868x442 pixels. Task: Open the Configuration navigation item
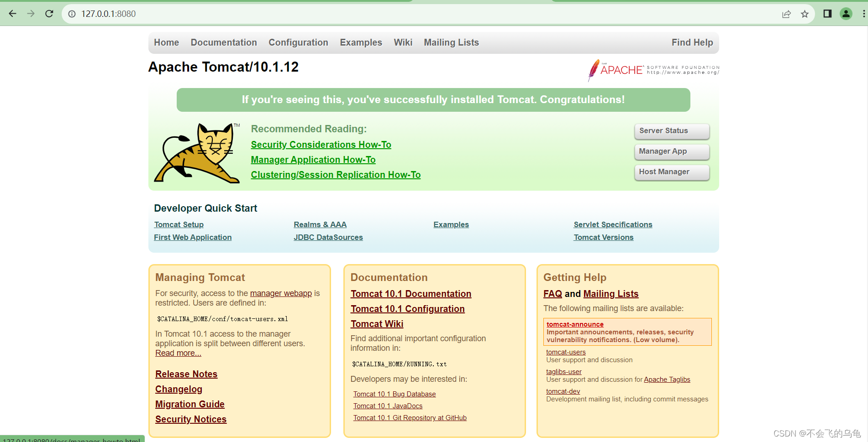[298, 42]
